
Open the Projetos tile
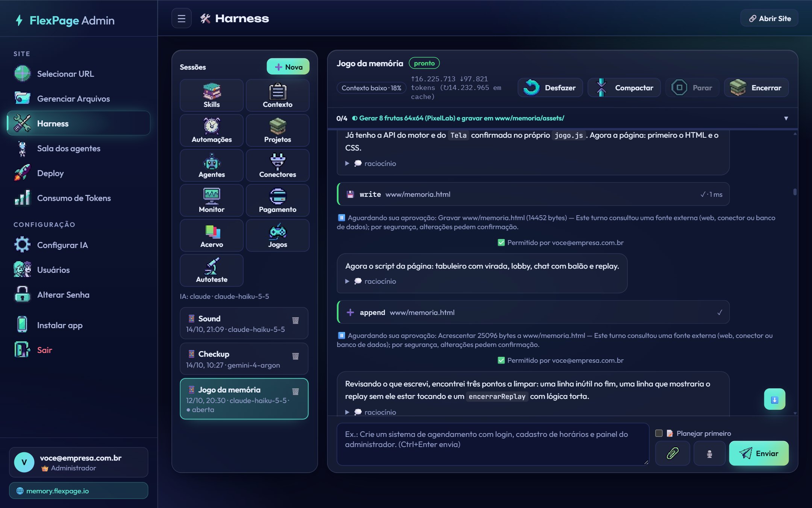277,130
